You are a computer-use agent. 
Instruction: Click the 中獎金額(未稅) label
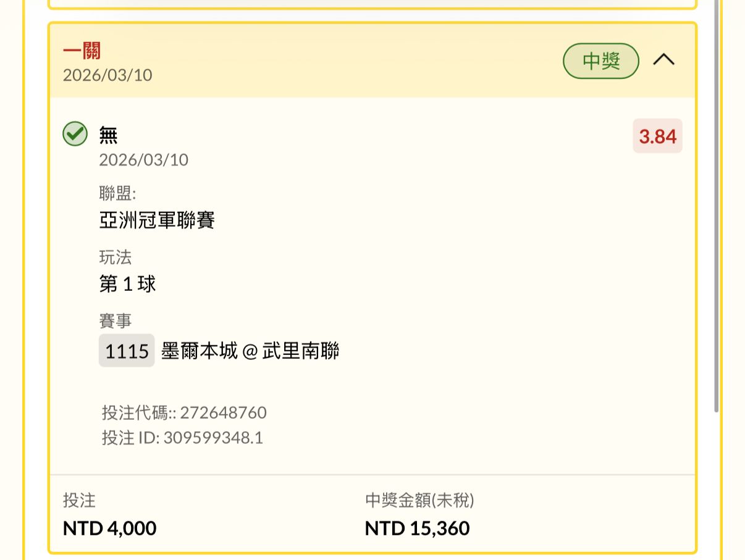pos(419,501)
